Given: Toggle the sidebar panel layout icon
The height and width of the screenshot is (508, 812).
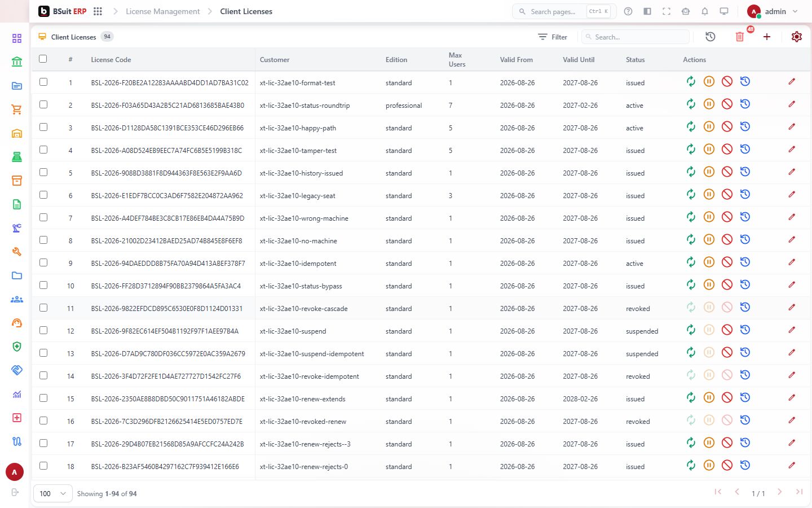Looking at the screenshot, I should [647, 11].
